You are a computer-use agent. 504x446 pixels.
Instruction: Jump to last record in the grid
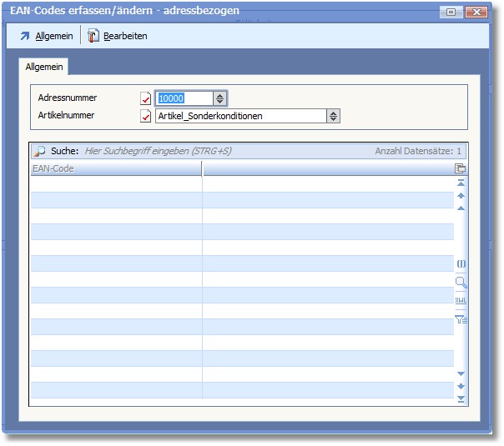(461, 400)
